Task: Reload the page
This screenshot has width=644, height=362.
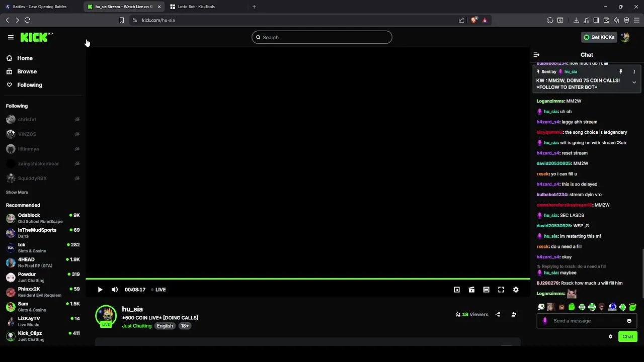Action: point(28,20)
